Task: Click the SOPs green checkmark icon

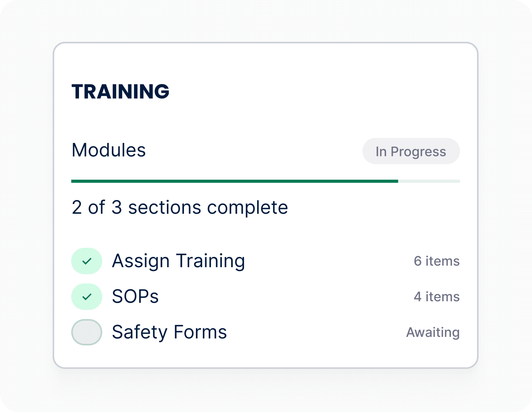Action: [87, 297]
